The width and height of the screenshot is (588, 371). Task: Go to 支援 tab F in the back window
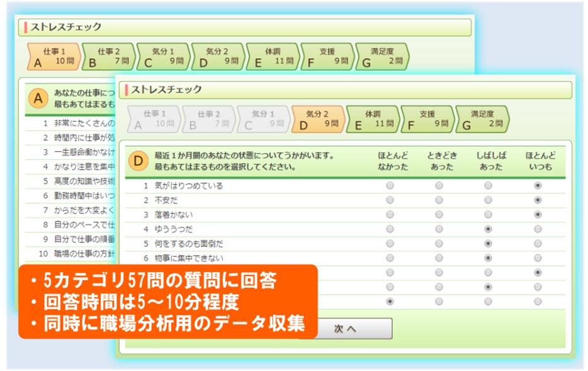pyautogui.click(x=328, y=57)
